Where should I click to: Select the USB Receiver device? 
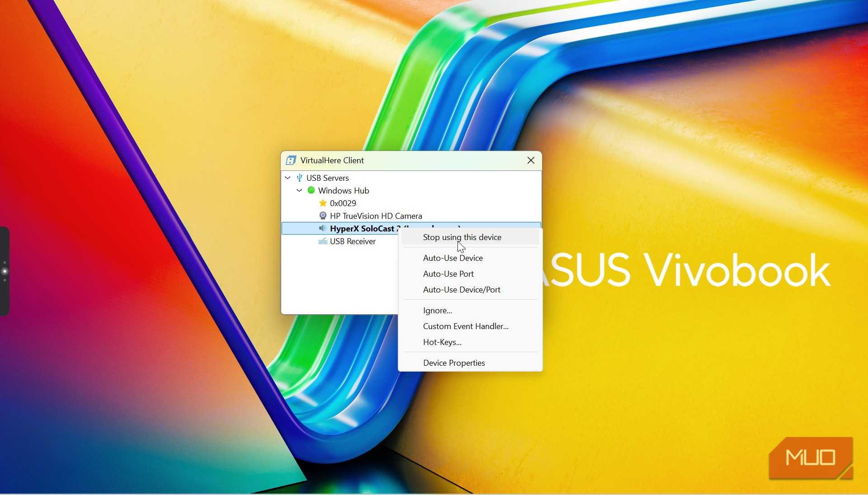pos(353,241)
